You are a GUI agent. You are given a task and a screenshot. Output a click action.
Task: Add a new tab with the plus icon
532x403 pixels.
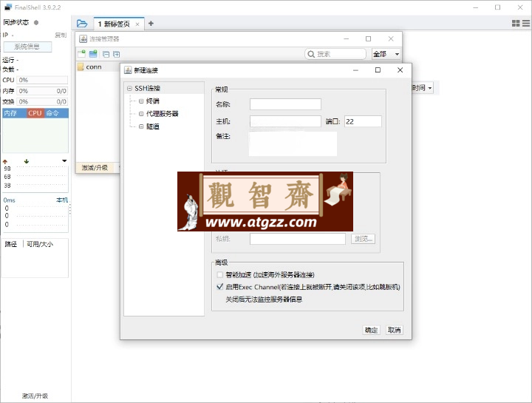(x=151, y=24)
